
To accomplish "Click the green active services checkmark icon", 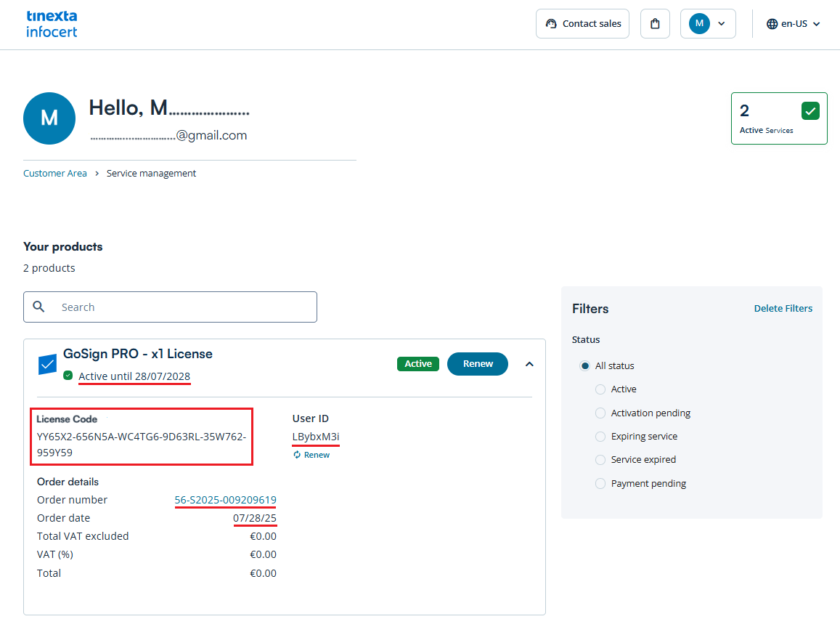I will (810, 111).
